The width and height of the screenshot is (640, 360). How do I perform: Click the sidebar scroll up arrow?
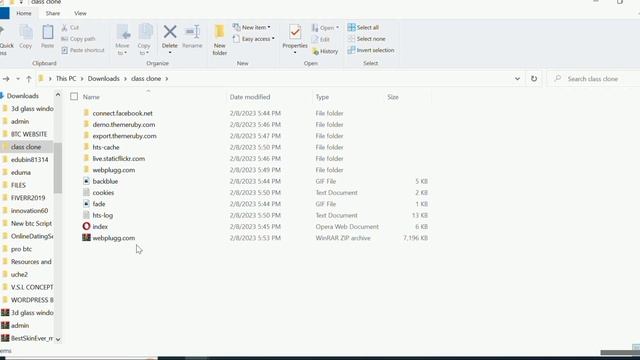coord(58,95)
